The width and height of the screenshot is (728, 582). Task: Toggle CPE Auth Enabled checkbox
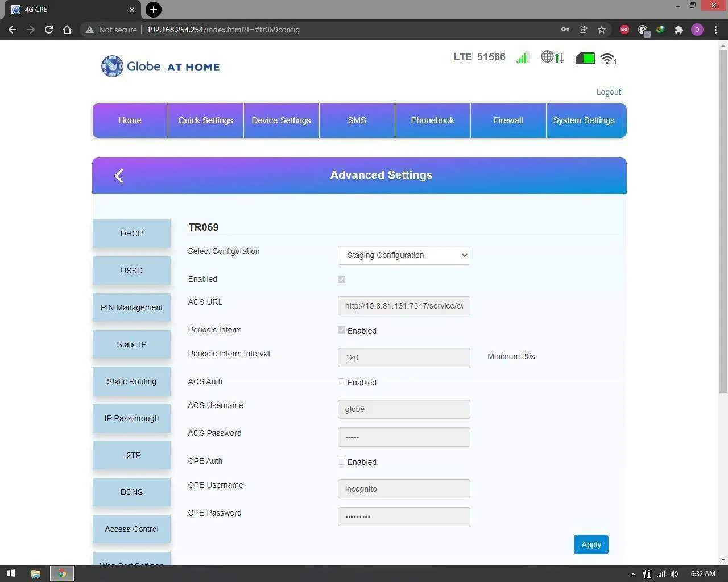click(341, 461)
